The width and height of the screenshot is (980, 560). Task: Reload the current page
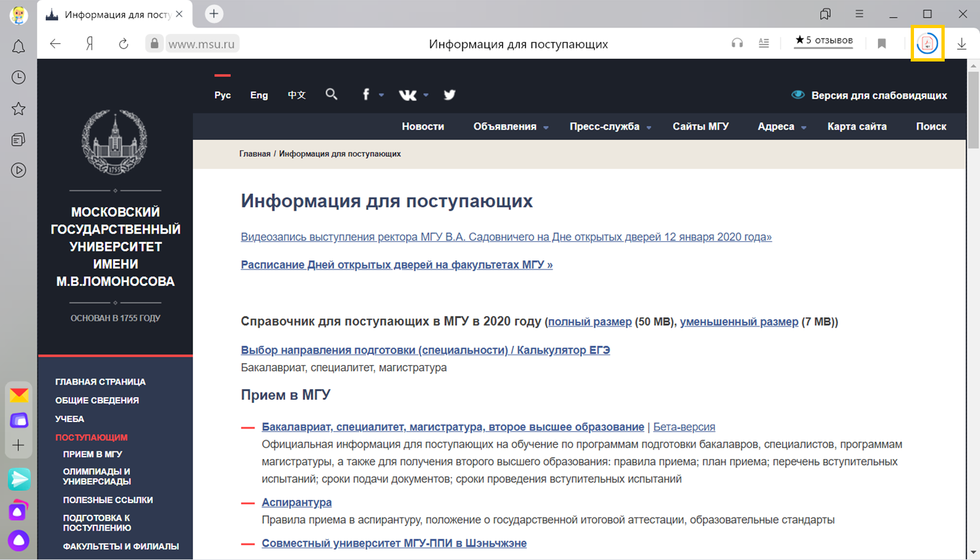[x=124, y=44]
